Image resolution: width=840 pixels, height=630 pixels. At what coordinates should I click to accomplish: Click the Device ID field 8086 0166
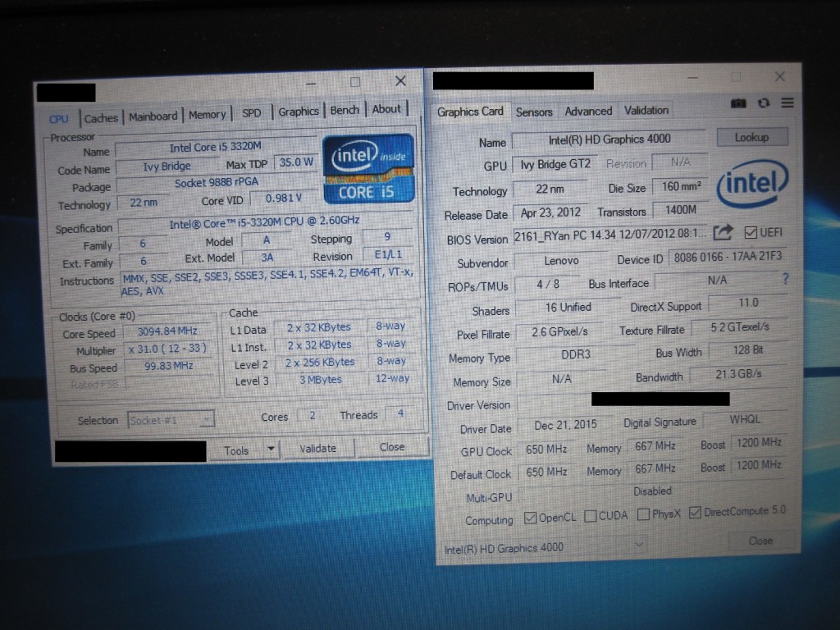point(727,257)
